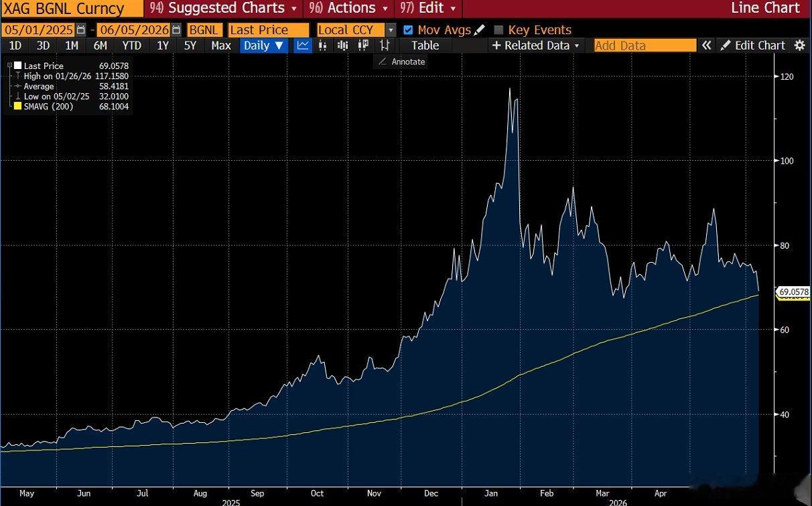Open the Actions menu

click(348, 8)
